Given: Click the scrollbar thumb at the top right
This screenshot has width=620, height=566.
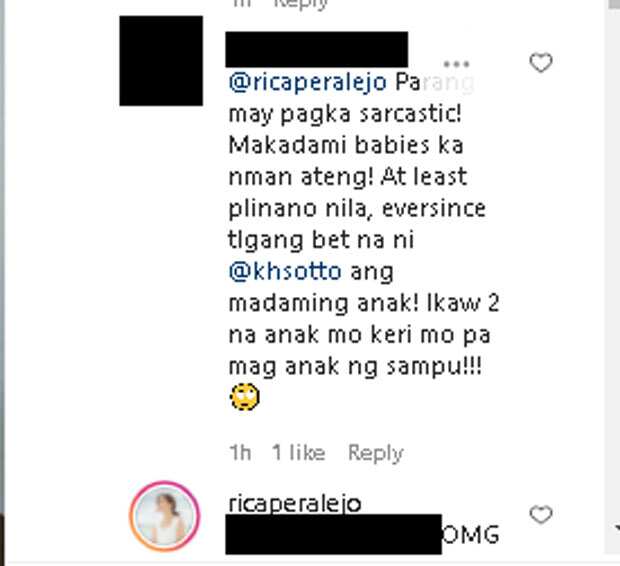Looking at the screenshot, I should tap(614, 4).
